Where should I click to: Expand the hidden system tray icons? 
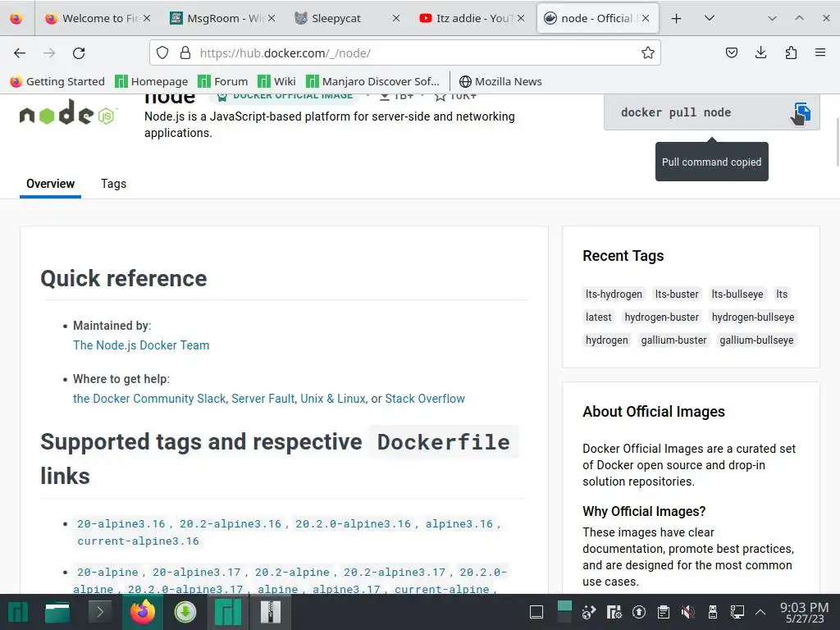point(760,612)
